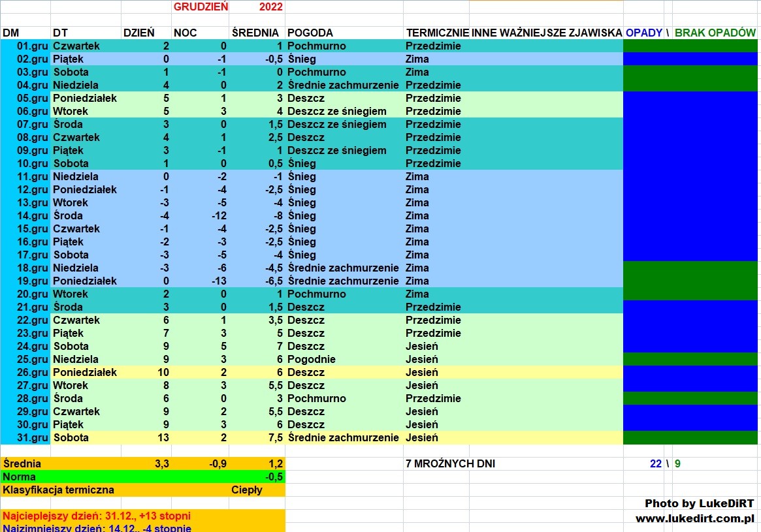Select the "POGODA" column header
Screen dimensions: 761x532
coord(310,33)
